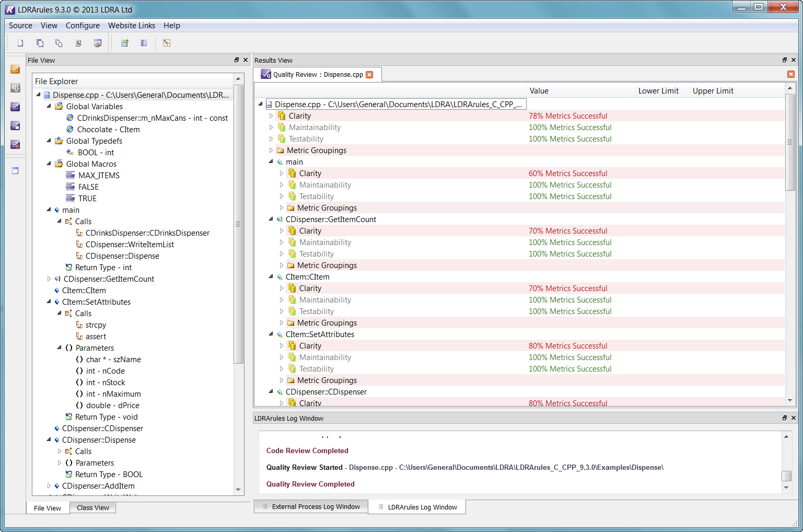
Task: Click the small window icon at sidebar bottom
Action: [15, 170]
